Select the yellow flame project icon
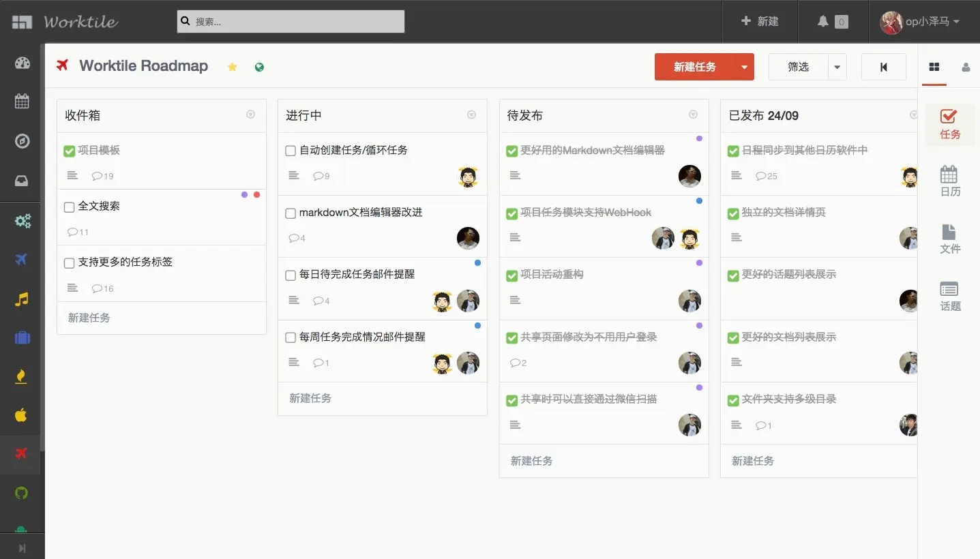Image resolution: width=980 pixels, height=559 pixels. click(21, 376)
